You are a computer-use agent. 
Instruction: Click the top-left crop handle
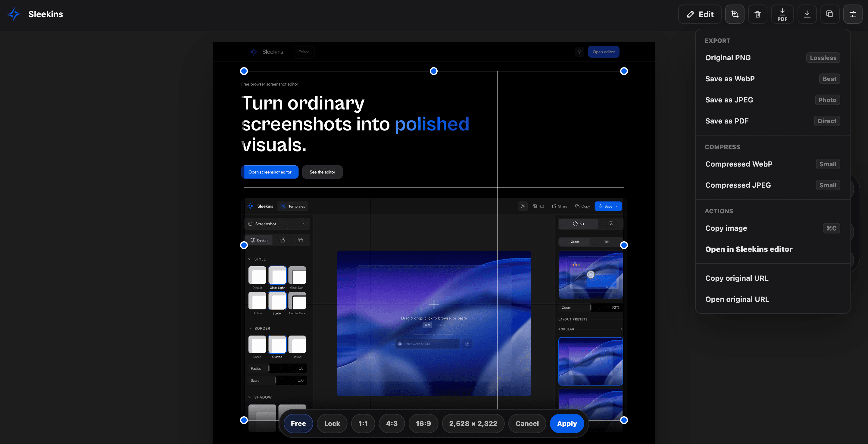[244, 71]
